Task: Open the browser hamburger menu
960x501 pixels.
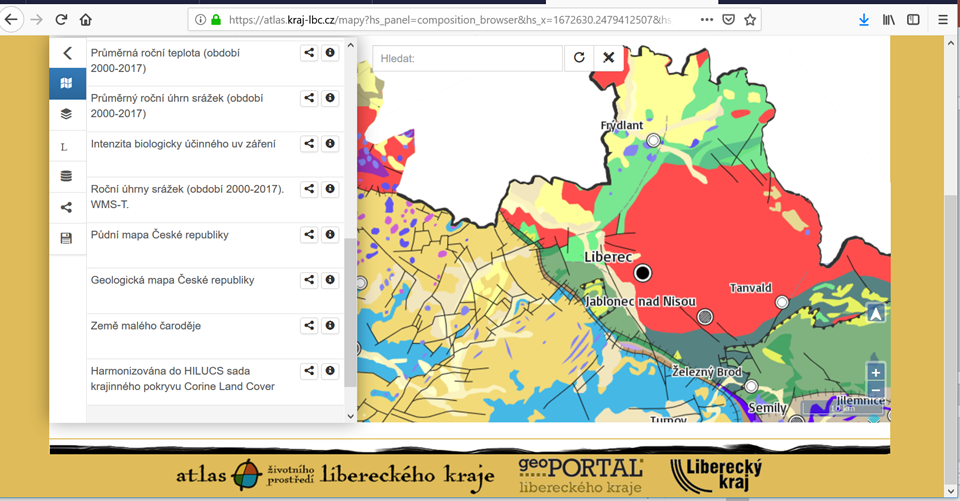Action: pyautogui.click(x=943, y=20)
